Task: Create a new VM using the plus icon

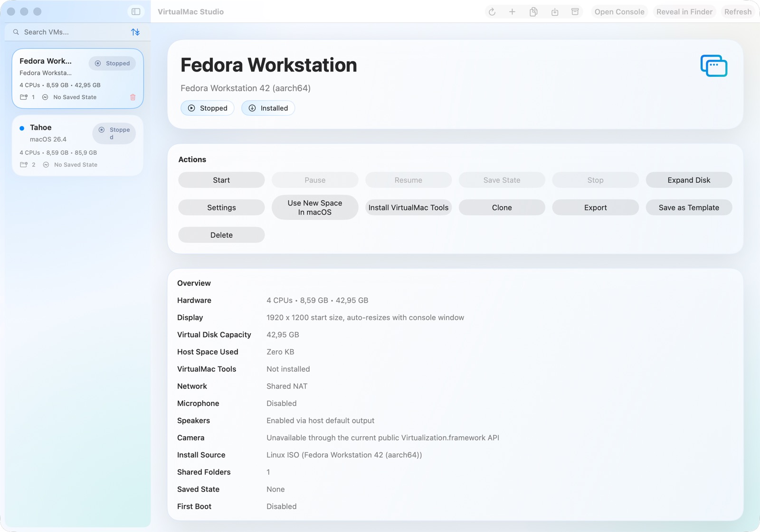Action: [x=512, y=11]
